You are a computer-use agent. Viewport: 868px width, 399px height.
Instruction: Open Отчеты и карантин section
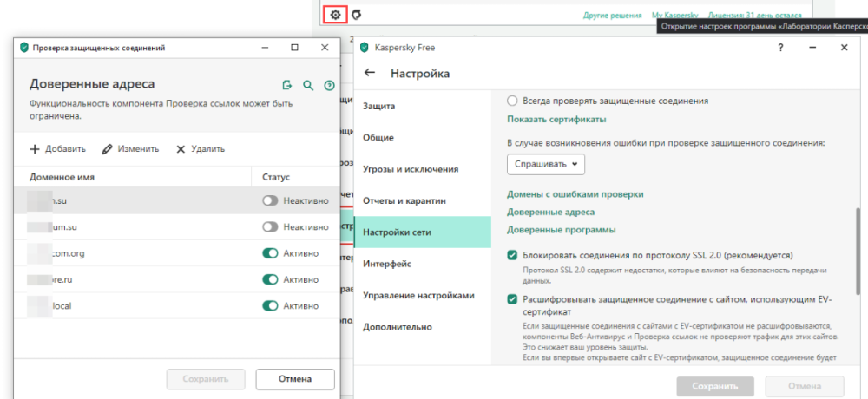(x=423, y=201)
